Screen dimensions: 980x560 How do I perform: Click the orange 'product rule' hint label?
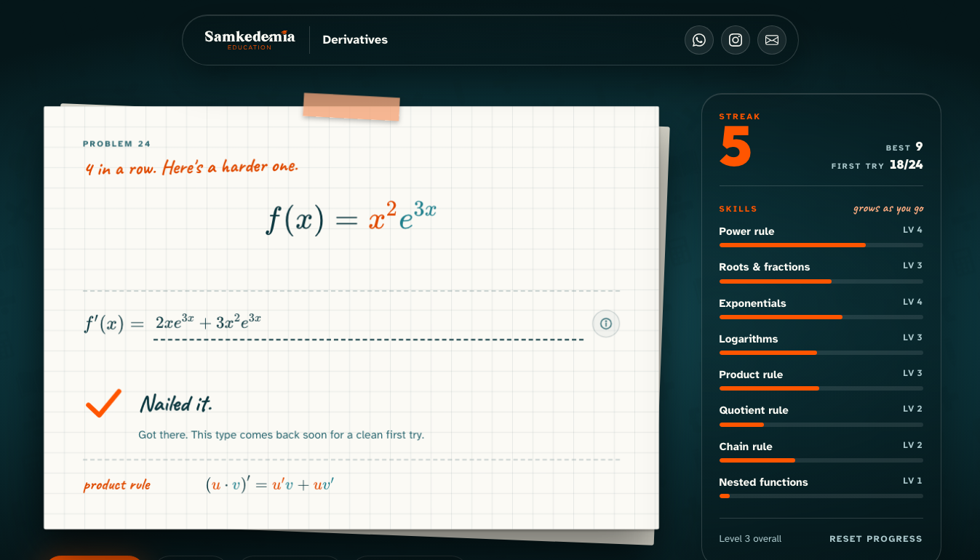[x=117, y=485]
